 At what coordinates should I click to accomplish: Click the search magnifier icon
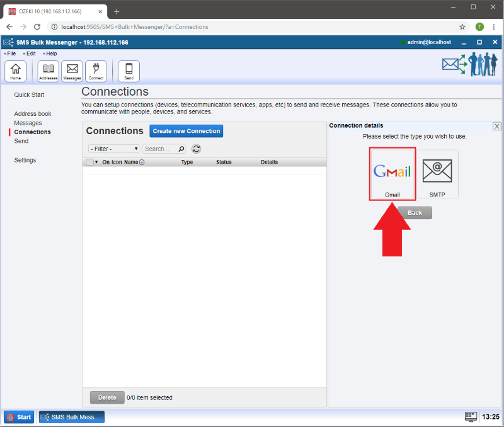(x=181, y=149)
